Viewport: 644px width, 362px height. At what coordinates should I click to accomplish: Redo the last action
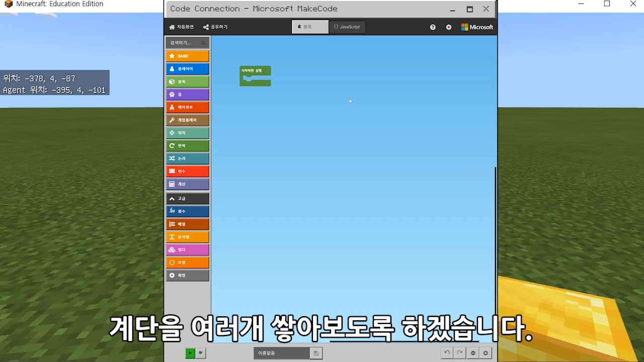tap(459, 353)
